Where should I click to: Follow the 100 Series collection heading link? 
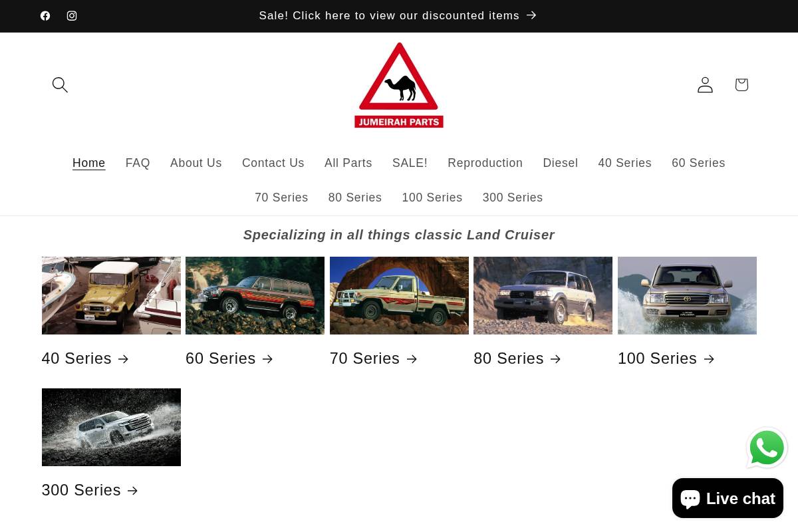[667, 358]
